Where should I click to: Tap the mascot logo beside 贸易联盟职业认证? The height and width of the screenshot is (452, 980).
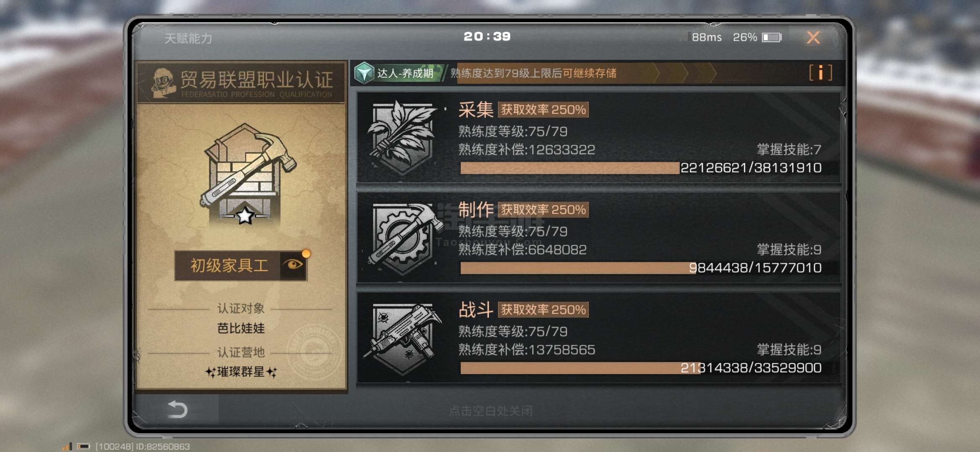[x=163, y=83]
